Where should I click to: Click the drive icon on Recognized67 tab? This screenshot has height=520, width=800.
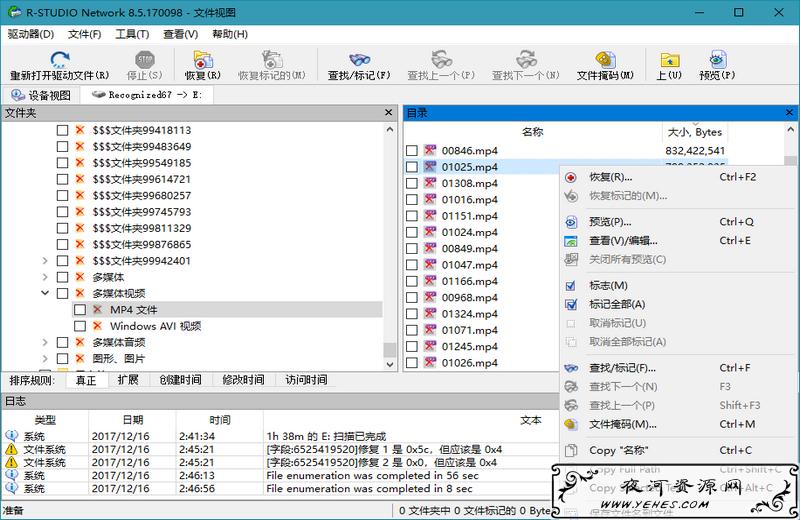pyautogui.click(x=98, y=95)
